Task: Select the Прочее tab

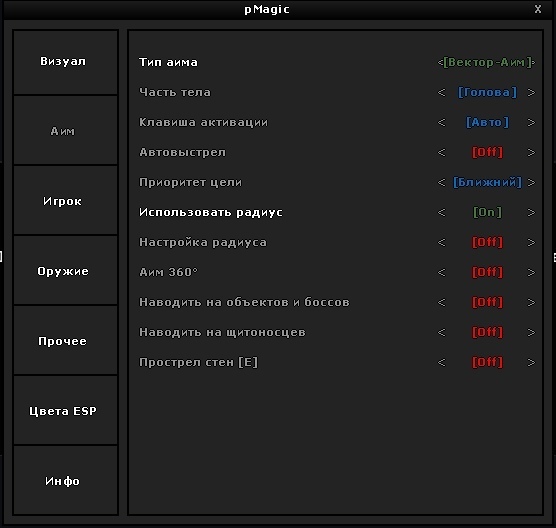Action: click(x=65, y=340)
